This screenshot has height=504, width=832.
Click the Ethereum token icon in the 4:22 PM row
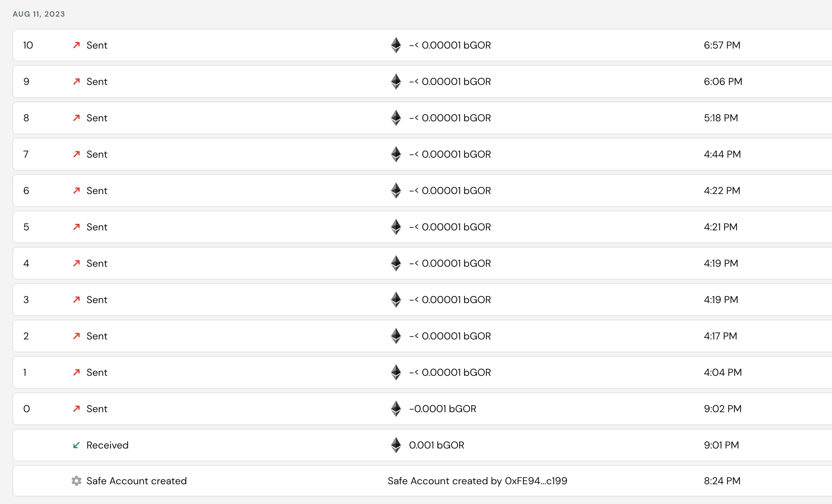click(x=396, y=190)
